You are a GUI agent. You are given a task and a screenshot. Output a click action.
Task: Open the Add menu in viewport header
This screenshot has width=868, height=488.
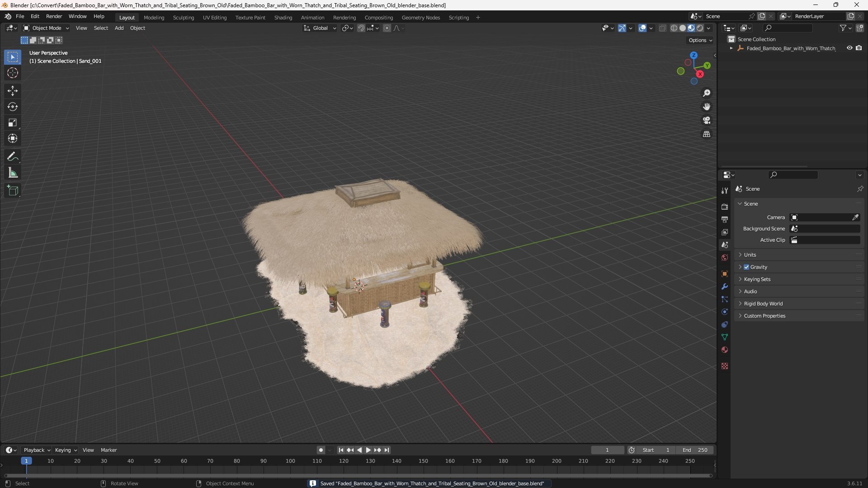coord(119,28)
